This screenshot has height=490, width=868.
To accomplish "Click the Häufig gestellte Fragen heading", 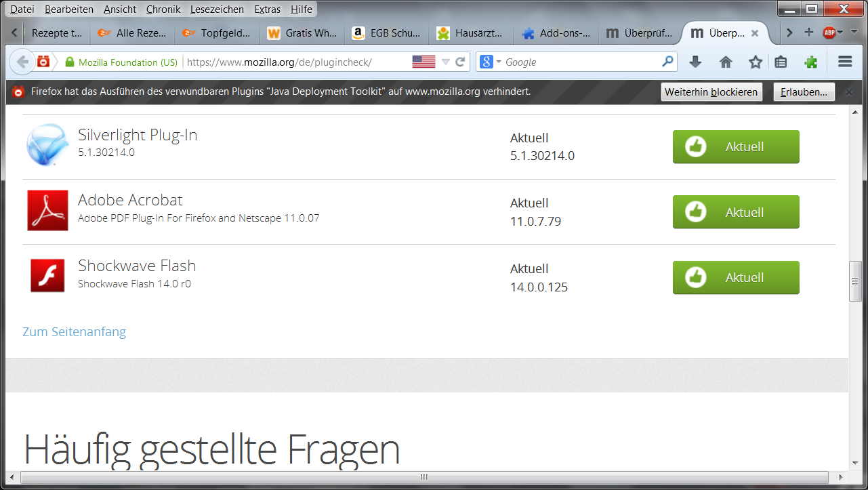I will point(211,449).
